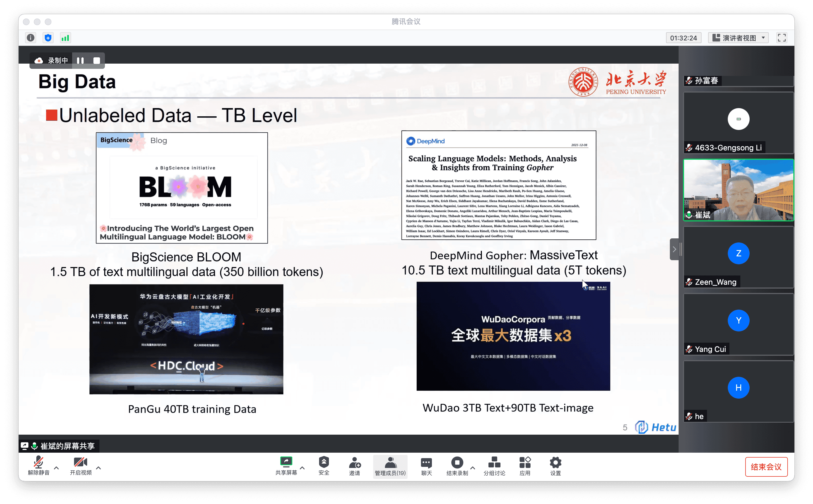Screen dimensions: 813x504
Task: Expand the audio options chevron
Action: click(x=56, y=468)
